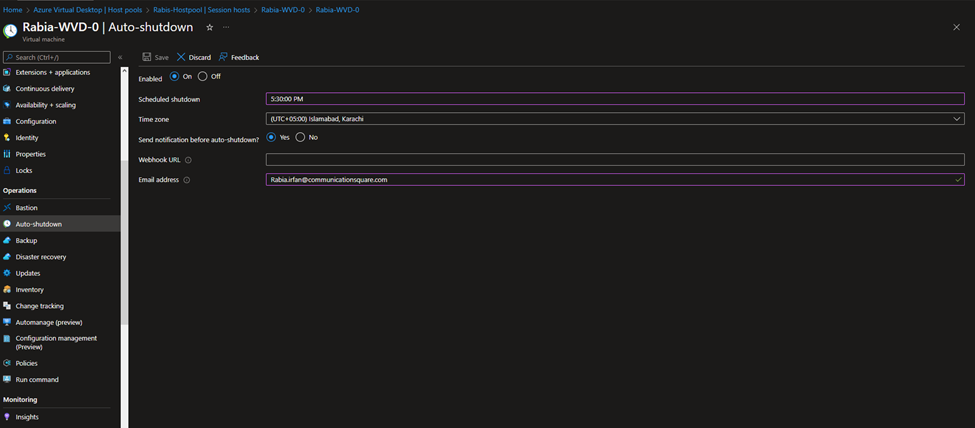The image size is (975, 428).
Task: Set Enabled to On
Action: point(174,77)
